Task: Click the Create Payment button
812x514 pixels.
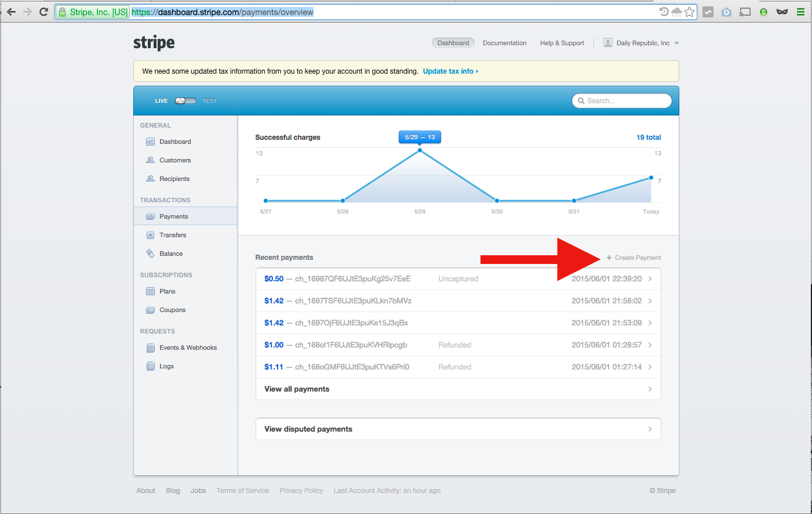Action: (x=634, y=258)
